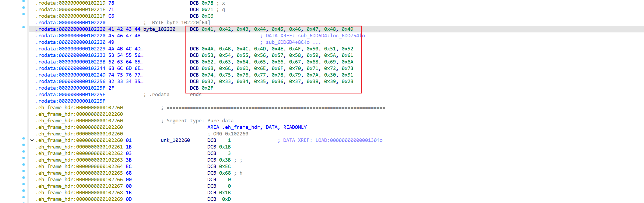
Task: Click the 'DCB 0xEC' line
Action: coord(219,166)
